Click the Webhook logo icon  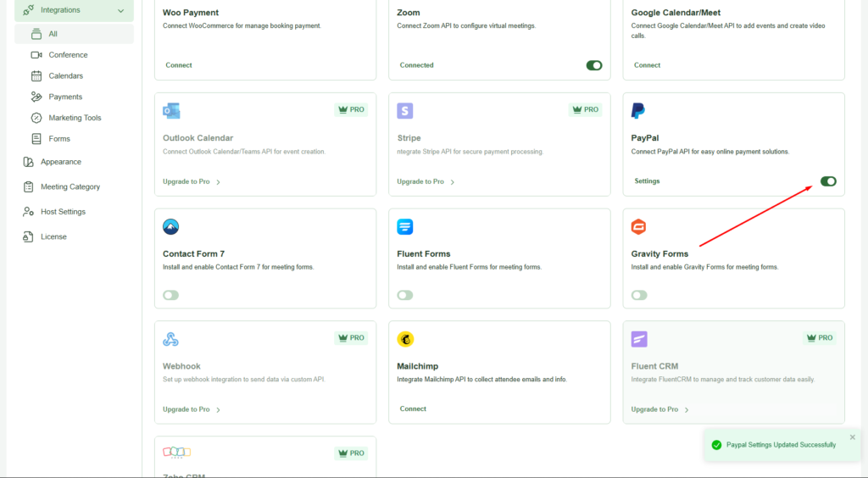(170, 339)
